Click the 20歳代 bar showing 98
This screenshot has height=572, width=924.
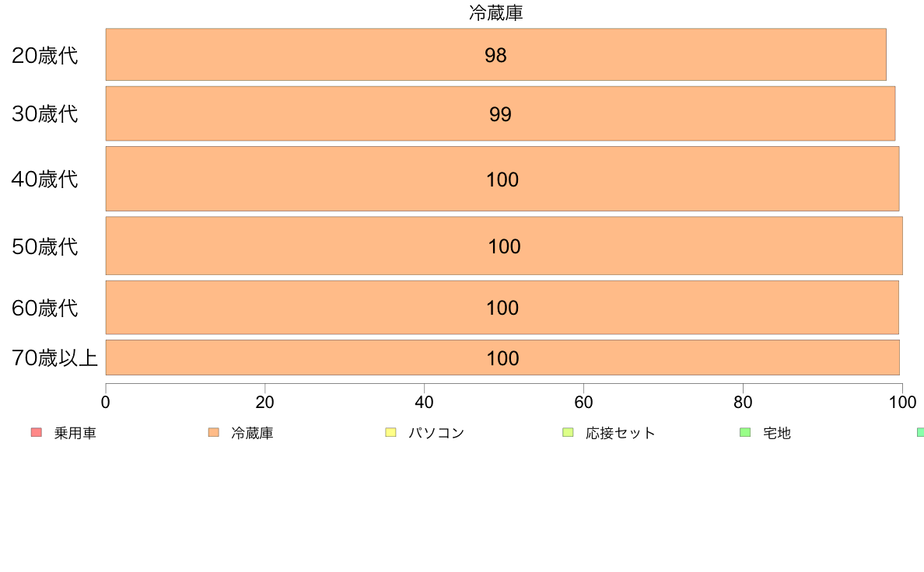coord(496,54)
